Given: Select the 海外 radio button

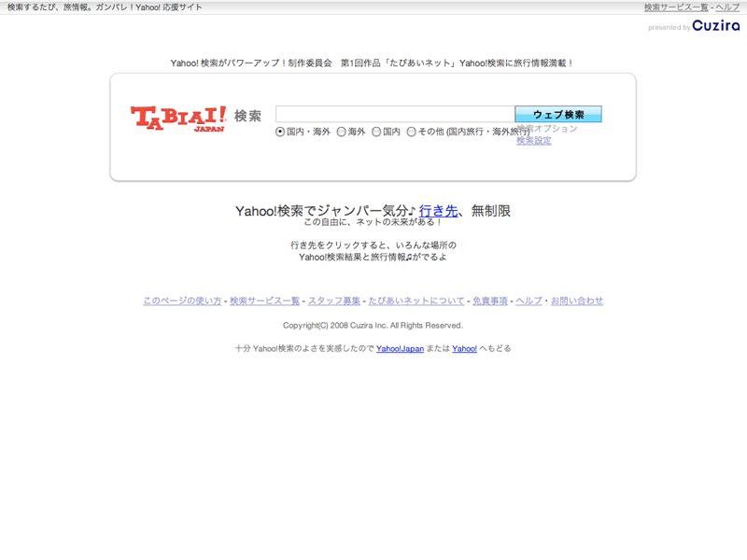Looking at the screenshot, I should tap(341, 132).
